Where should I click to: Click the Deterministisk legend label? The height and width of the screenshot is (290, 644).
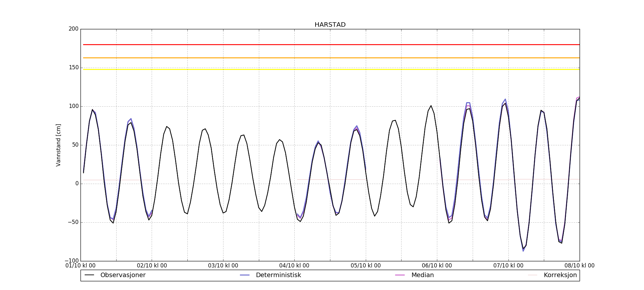coord(278,275)
